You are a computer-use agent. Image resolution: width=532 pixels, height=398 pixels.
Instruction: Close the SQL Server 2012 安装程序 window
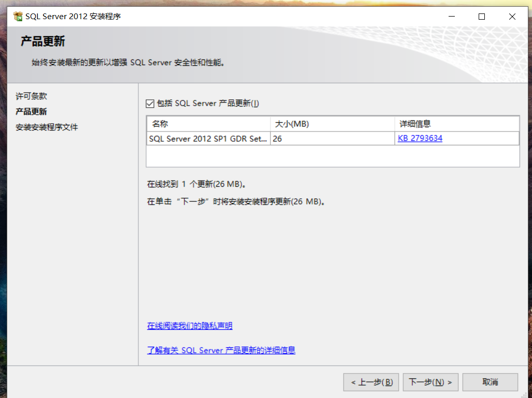[512, 16]
